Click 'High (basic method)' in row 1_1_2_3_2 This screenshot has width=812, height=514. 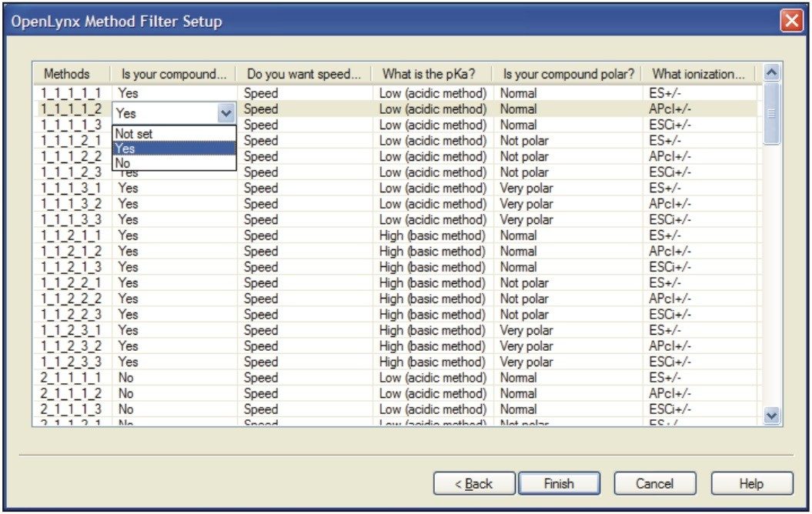(433, 345)
